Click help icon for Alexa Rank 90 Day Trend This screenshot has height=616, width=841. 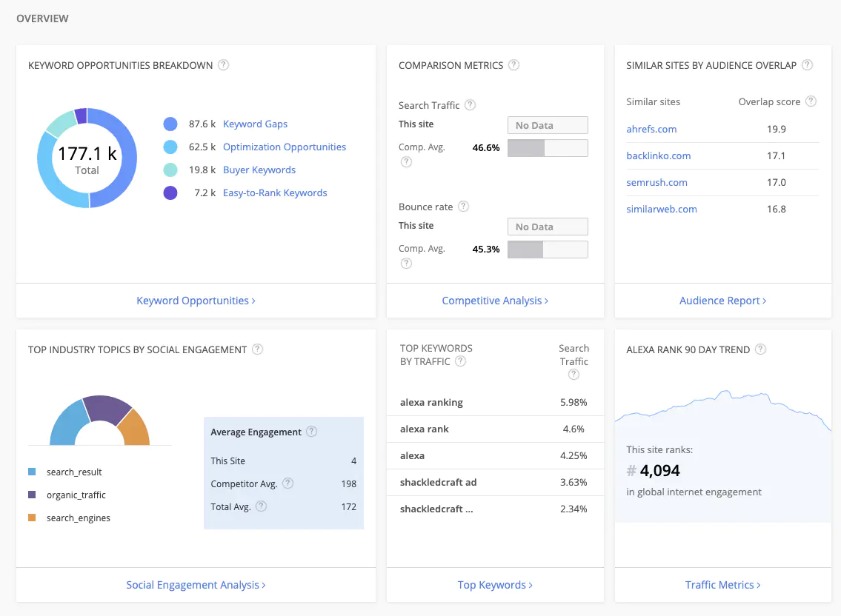pyautogui.click(x=760, y=349)
